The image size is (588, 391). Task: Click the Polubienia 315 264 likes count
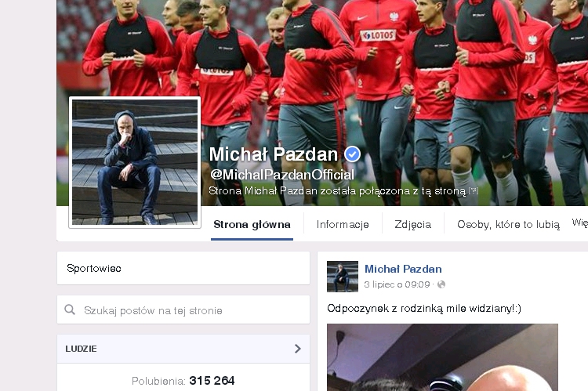[183, 381]
